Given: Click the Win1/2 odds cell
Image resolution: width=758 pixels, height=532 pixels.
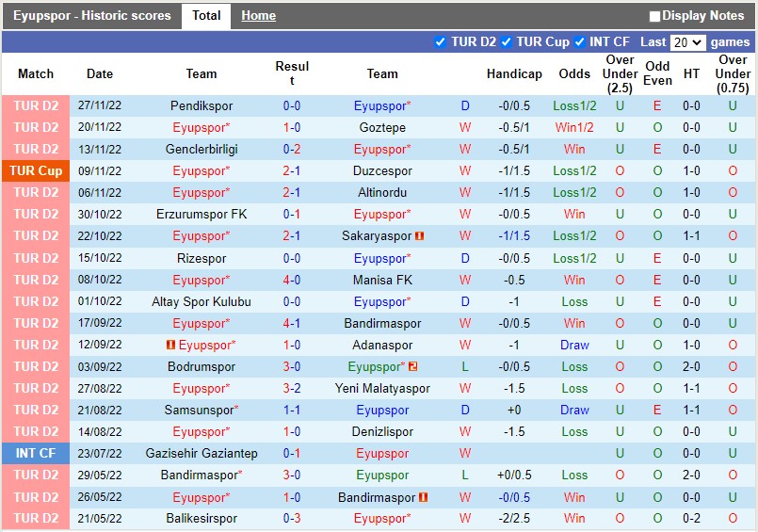Looking at the screenshot, I should tap(574, 127).
